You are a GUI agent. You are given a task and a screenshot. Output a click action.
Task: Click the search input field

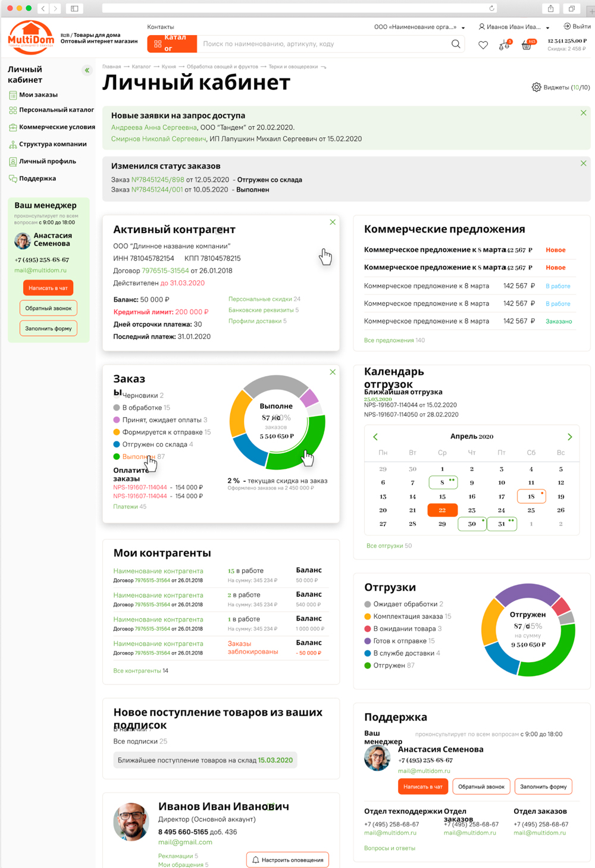[324, 44]
